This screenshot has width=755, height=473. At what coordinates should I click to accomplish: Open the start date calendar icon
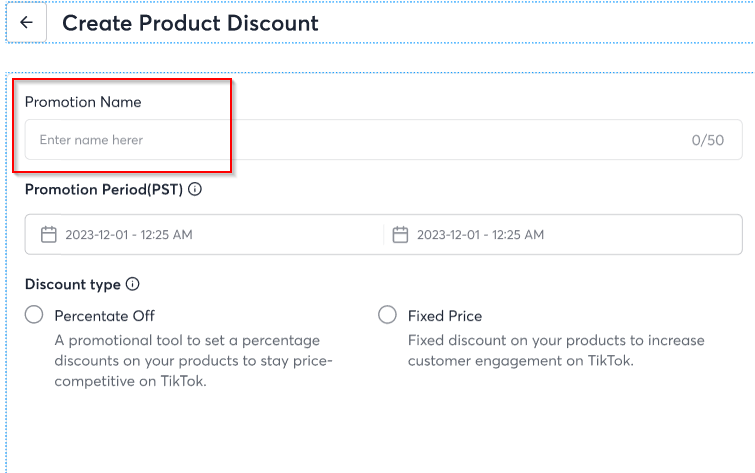click(49, 235)
